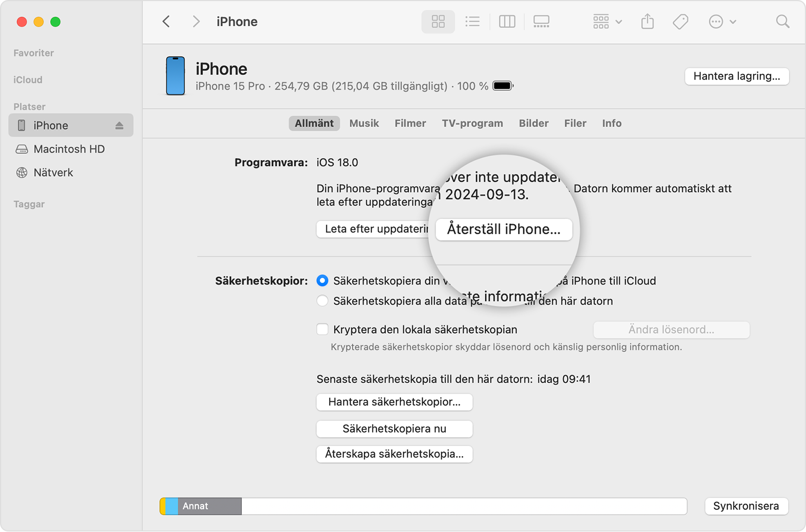The image size is (806, 532).
Task: Go back with the left chevron
Action: [166, 22]
